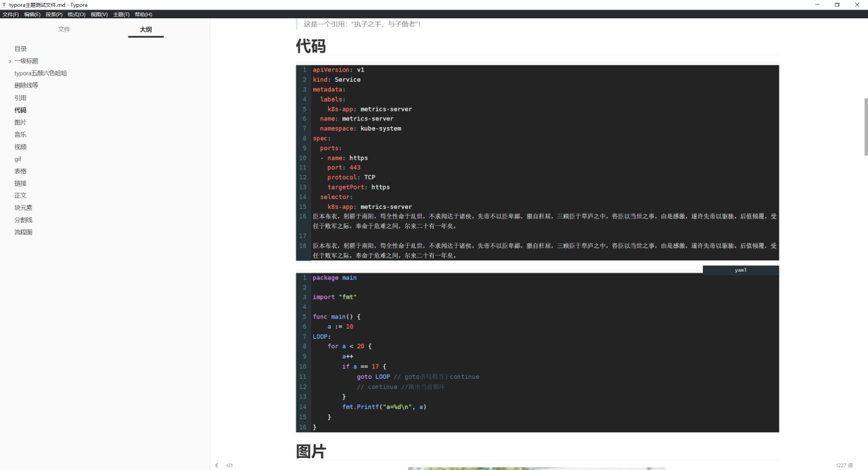Viewport: 868px width, 470px height.
Task: Restore down the Typora window
Action: pos(837,5)
